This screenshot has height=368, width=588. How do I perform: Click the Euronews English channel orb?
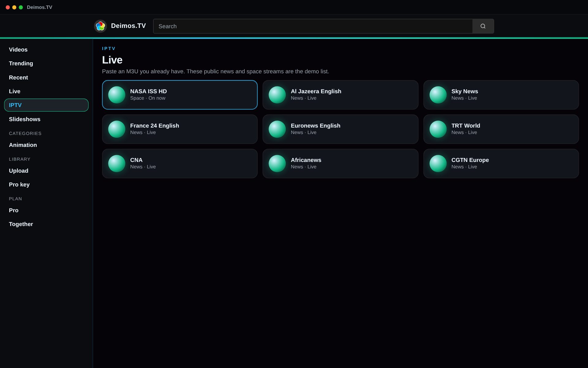277,129
